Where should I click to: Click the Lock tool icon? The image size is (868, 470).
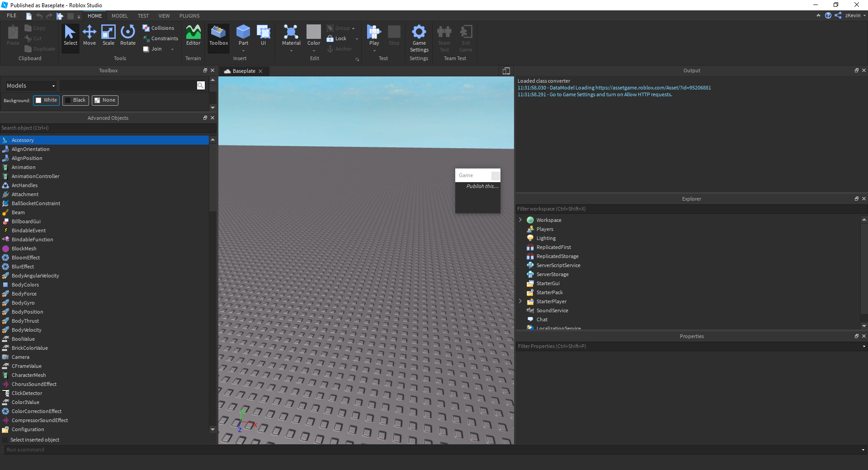pyautogui.click(x=330, y=38)
